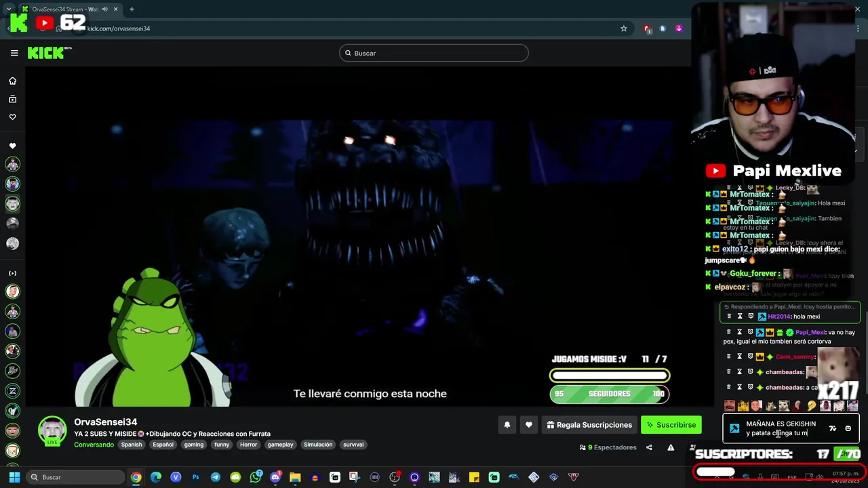Select the survival tag
The width and height of the screenshot is (868, 488).
coord(353,445)
